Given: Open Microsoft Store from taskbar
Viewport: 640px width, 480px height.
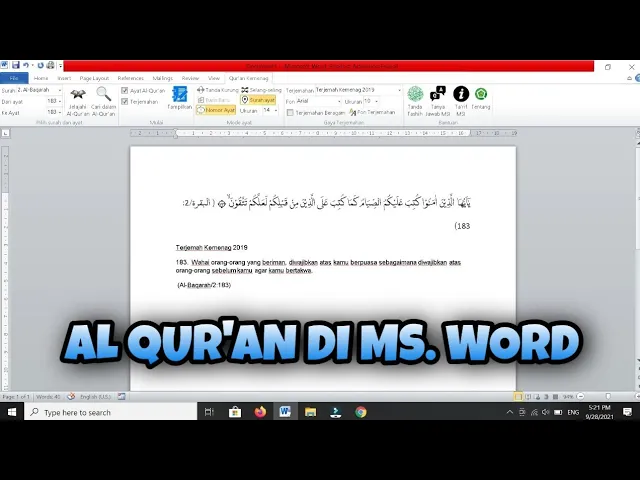Looking at the screenshot, I should (x=235, y=412).
